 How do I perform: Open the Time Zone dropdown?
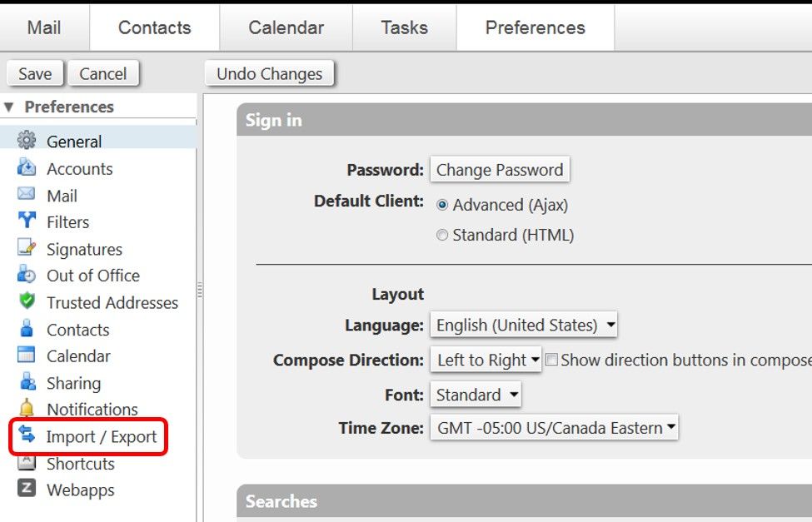(x=554, y=429)
